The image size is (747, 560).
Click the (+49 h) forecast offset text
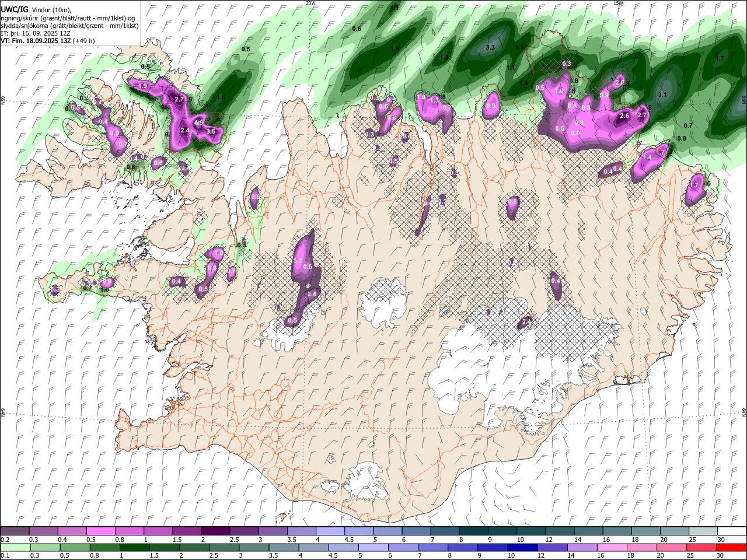(84, 41)
